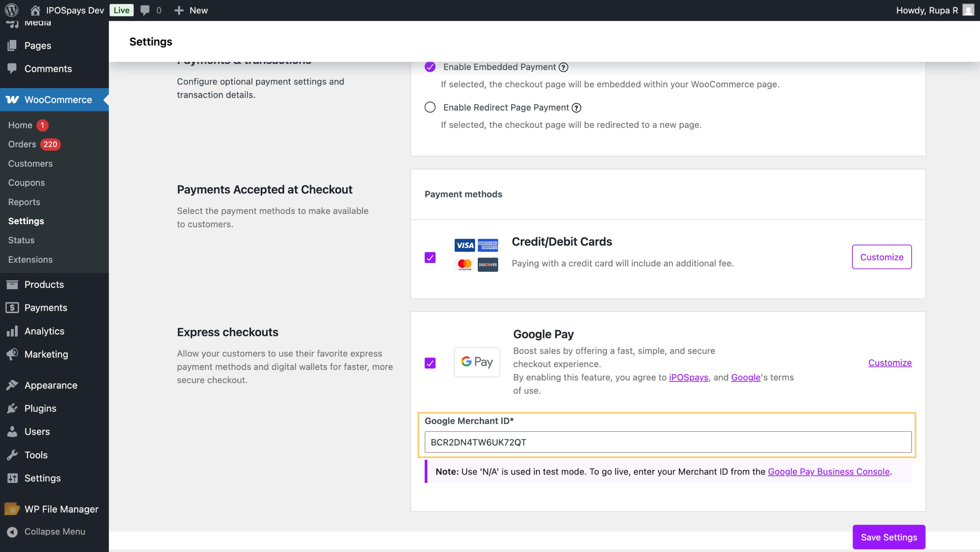This screenshot has width=980, height=552.
Task: Click the Save Settings button
Action: pos(889,537)
